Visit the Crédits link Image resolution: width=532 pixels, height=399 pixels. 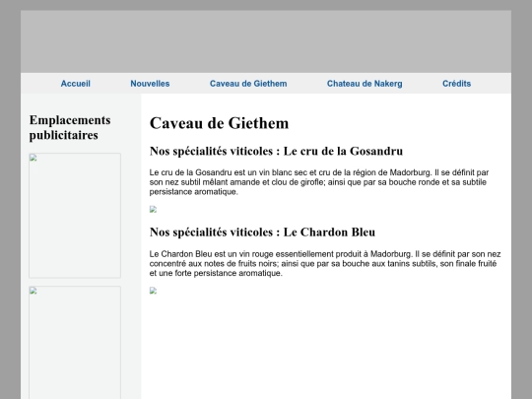point(457,84)
